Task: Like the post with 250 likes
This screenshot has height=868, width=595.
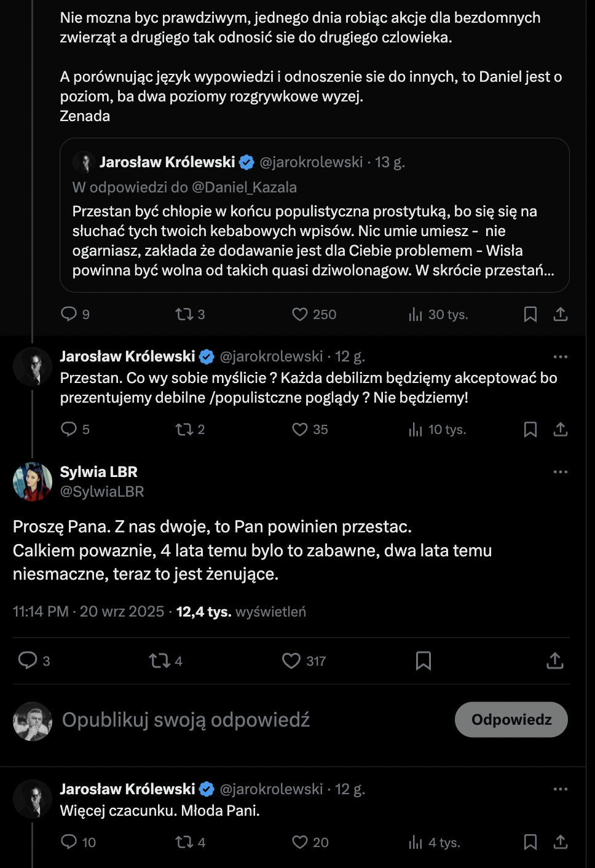Action: click(x=300, y=315)
